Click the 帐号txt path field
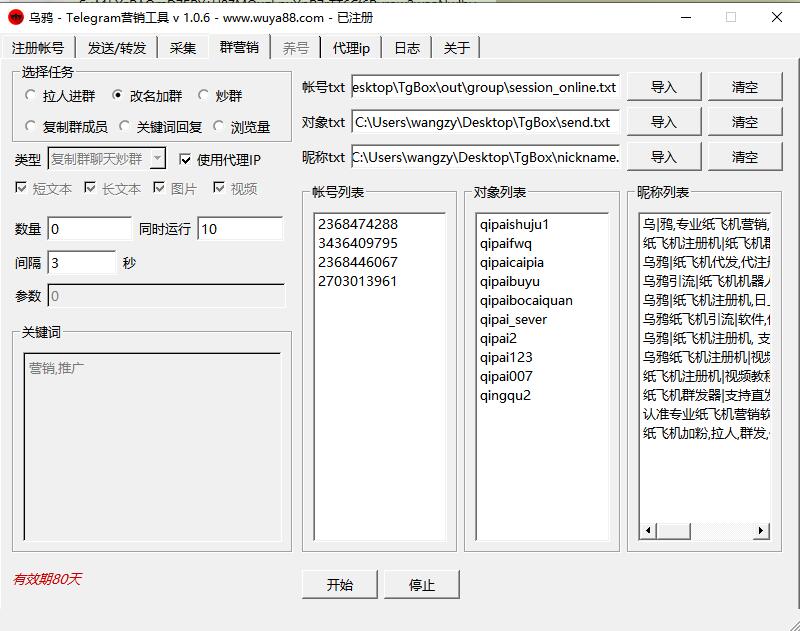The width and height of the screenshot is (800, 631). point(485,87)
